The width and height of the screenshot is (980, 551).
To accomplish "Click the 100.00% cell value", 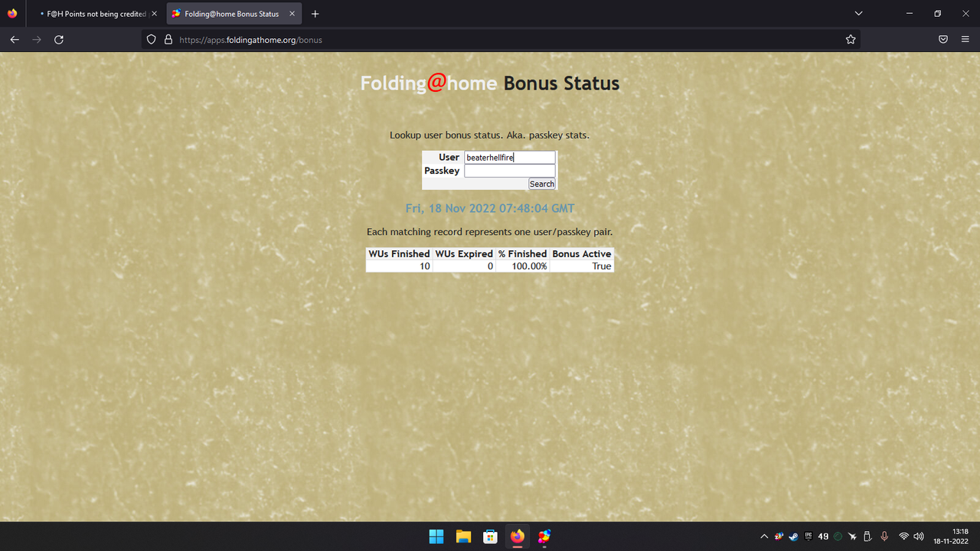I will coord(530,266).
